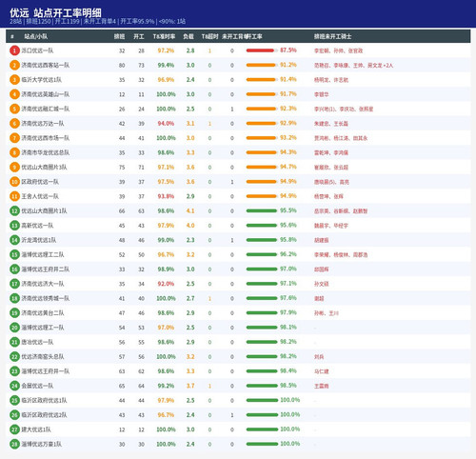Click the green rank 12 badge
This screenshot has width=476, height=459.
click(x=14, y=210)
